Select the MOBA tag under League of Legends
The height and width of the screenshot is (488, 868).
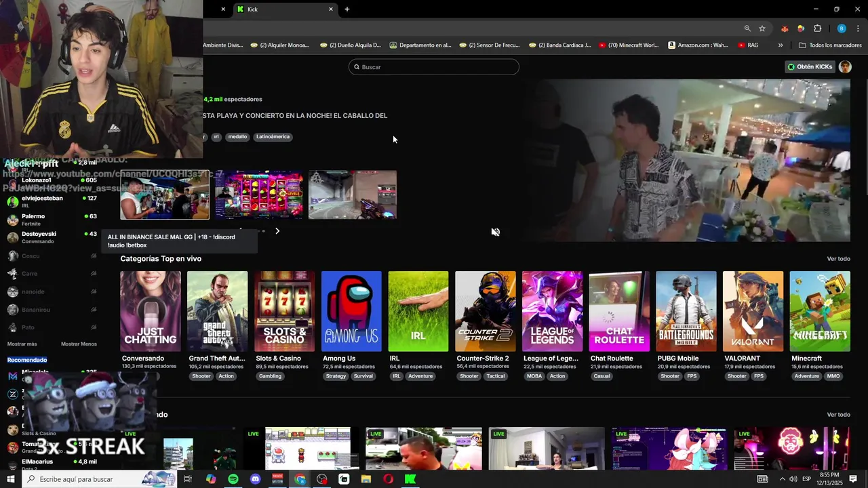[534, 376]
